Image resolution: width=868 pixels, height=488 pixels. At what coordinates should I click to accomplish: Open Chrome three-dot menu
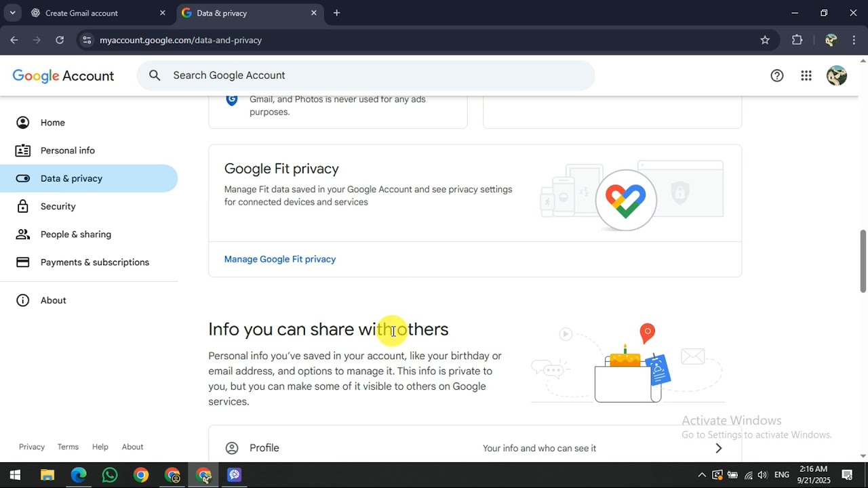[854, 40]
